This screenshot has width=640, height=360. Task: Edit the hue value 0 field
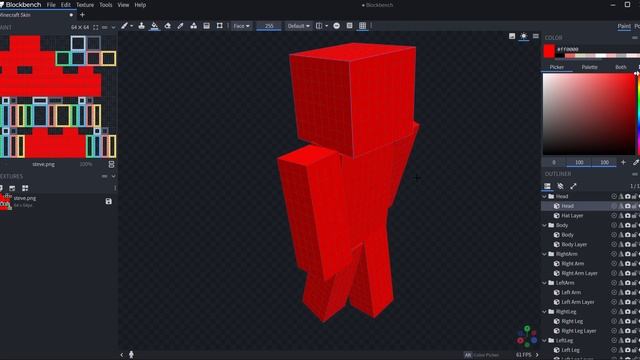point(554,162)
